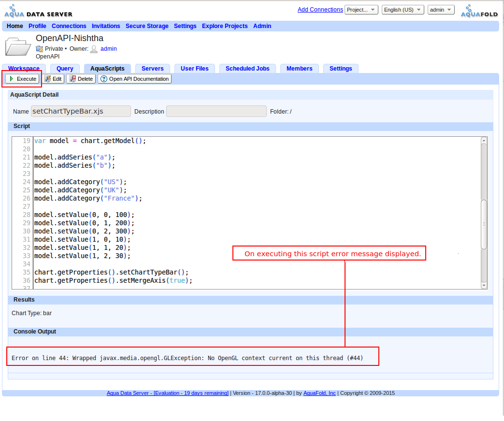Image resolution: width=504 pixels, height=421 pixels.
Task: Open the English (US) language dropdown
Action: coord(403,10)
